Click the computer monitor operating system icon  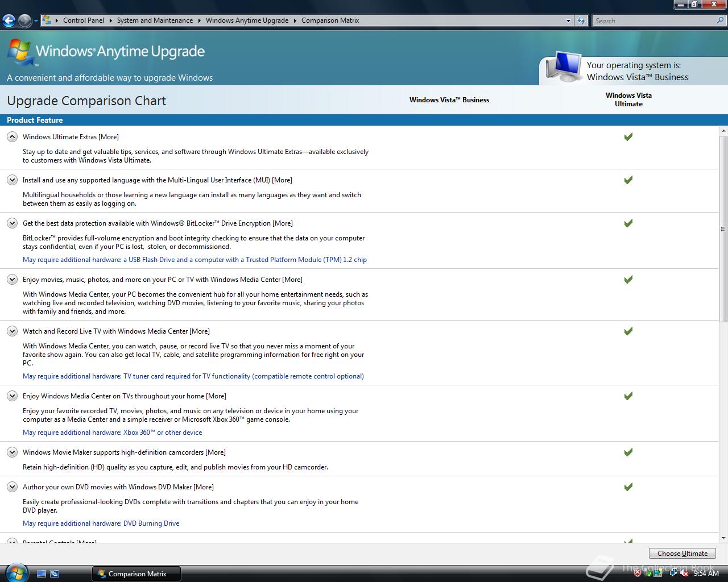564,67
